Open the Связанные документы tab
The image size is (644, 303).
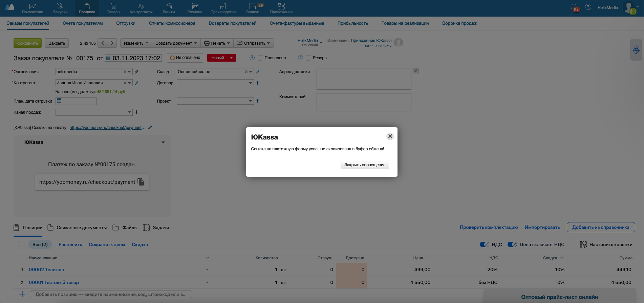coord(77,228)
